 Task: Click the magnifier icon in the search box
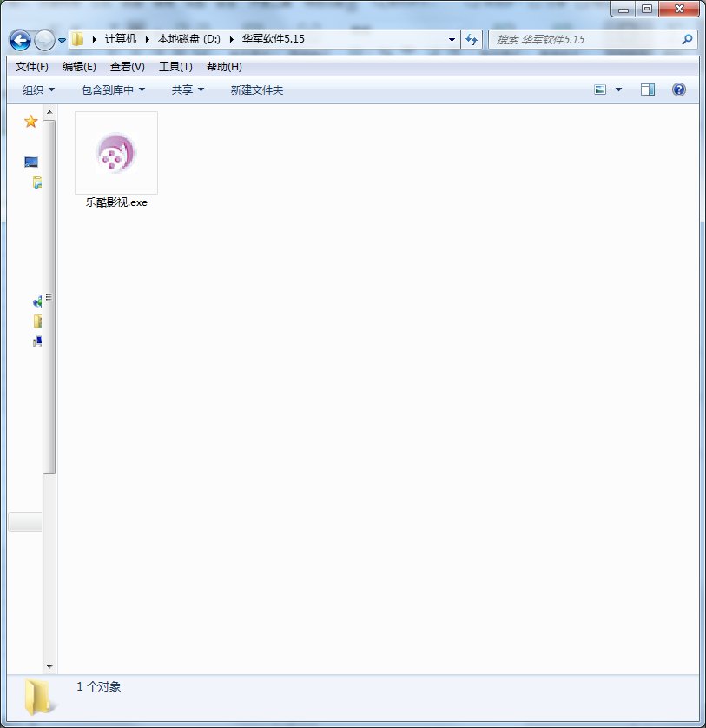686,39
